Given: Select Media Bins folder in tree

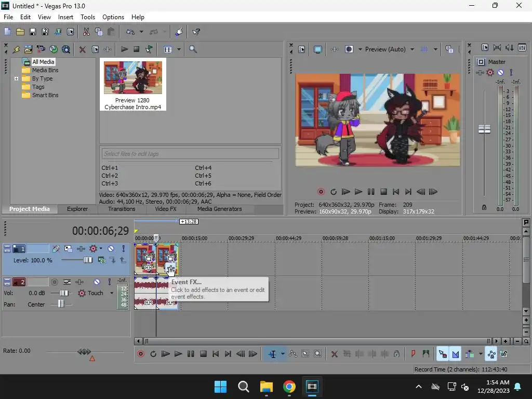Looking at the screenshot, I should [45, 70].
